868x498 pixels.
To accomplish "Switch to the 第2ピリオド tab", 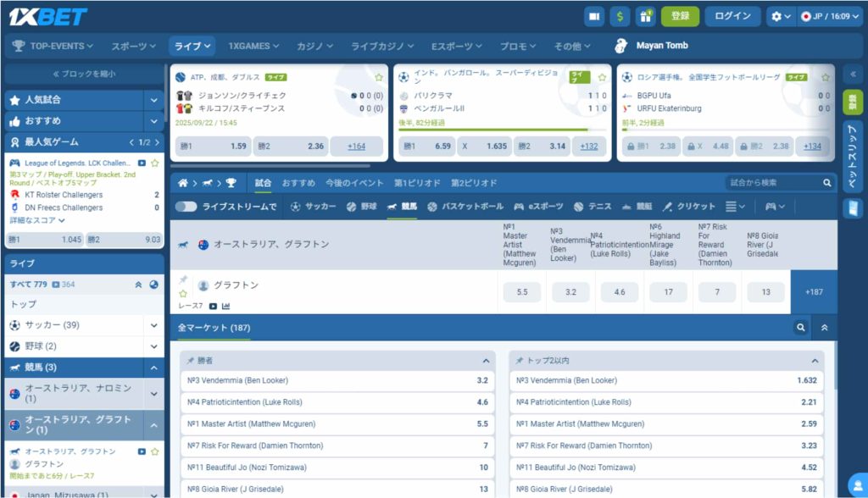I will tap(474, 183).
